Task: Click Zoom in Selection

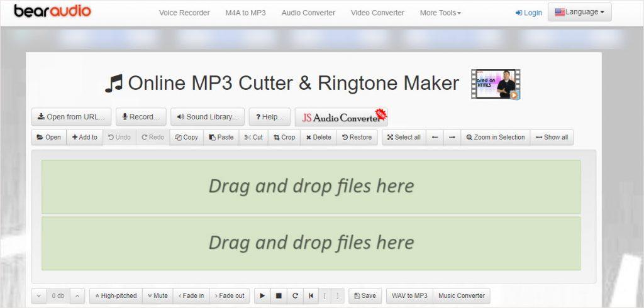Action: pos(496,137)
